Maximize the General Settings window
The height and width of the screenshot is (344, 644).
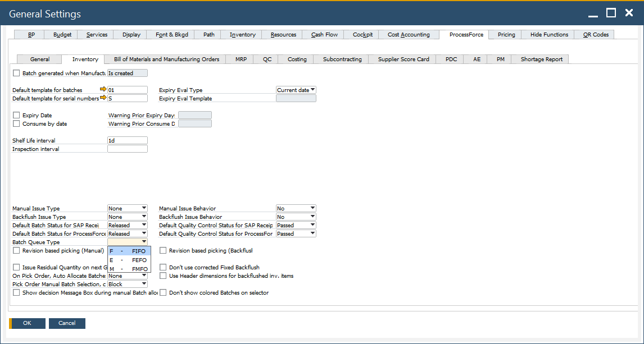(611, 13)
